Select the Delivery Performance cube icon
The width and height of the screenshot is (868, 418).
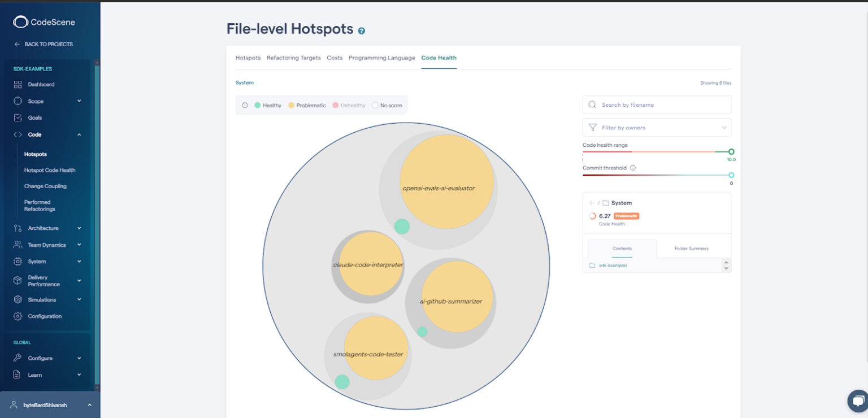(19, 280)
